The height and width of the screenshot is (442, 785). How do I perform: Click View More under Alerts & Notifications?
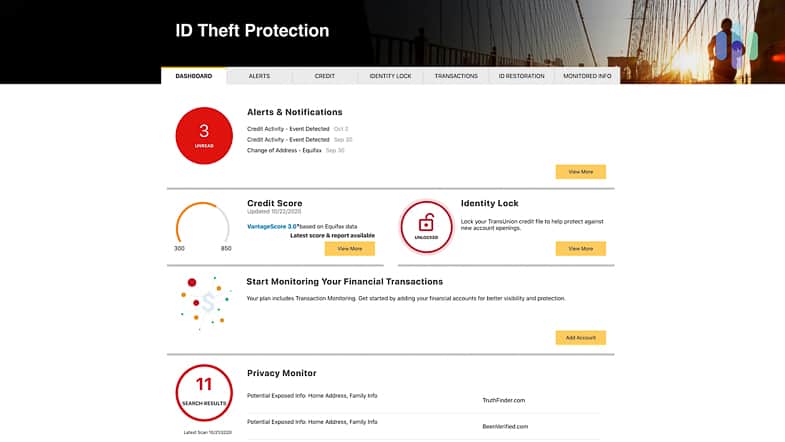(580, 172)
